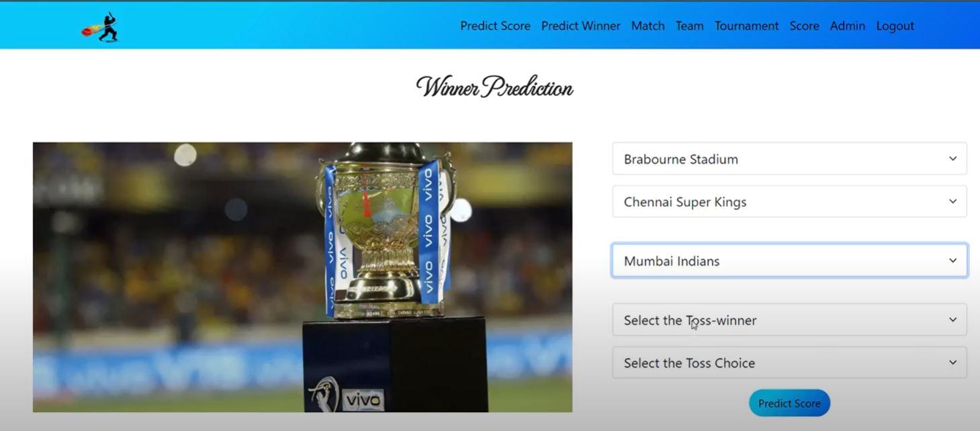Click the Winner Prediction heading
The height and width of the screenshot is (431, 980).
pos(494,87)
